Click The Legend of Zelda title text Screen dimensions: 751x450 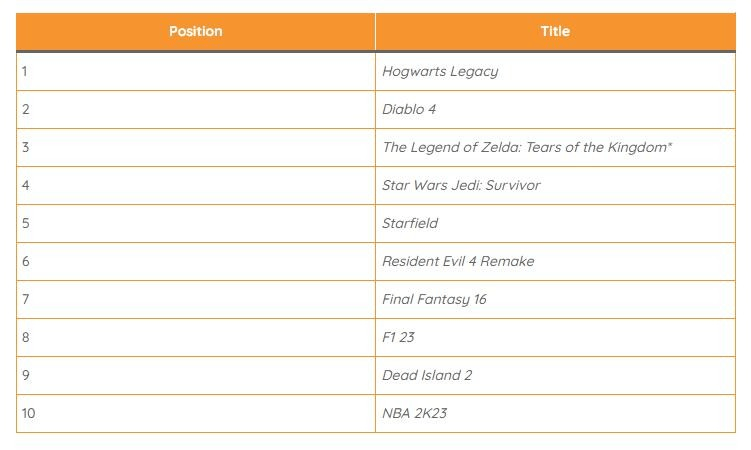click(x=527, y=147)
